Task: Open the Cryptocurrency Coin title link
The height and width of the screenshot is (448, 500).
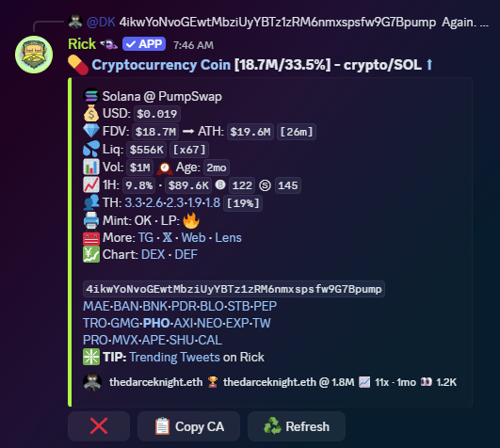Action: click(x=161, y=65)
